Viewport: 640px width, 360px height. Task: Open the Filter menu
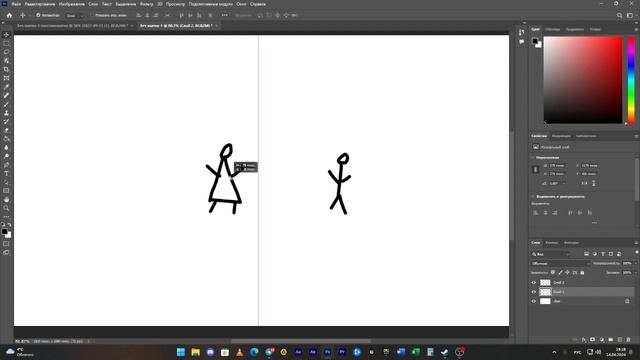coord(147,4)
